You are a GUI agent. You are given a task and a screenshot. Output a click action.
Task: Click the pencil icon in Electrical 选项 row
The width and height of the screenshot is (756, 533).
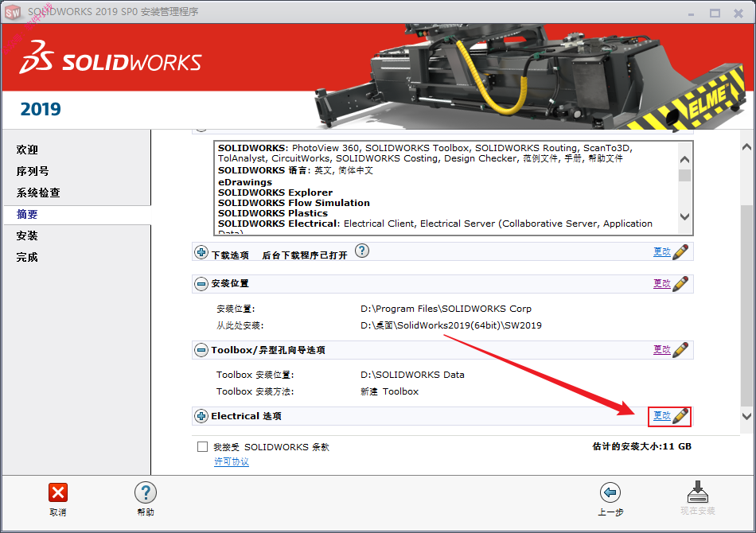(680, 415)
